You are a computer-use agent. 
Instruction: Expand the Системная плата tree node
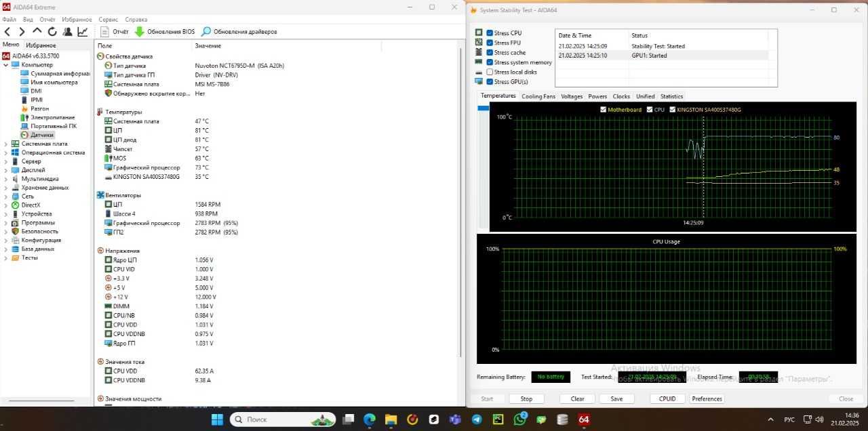pos(6,144)
